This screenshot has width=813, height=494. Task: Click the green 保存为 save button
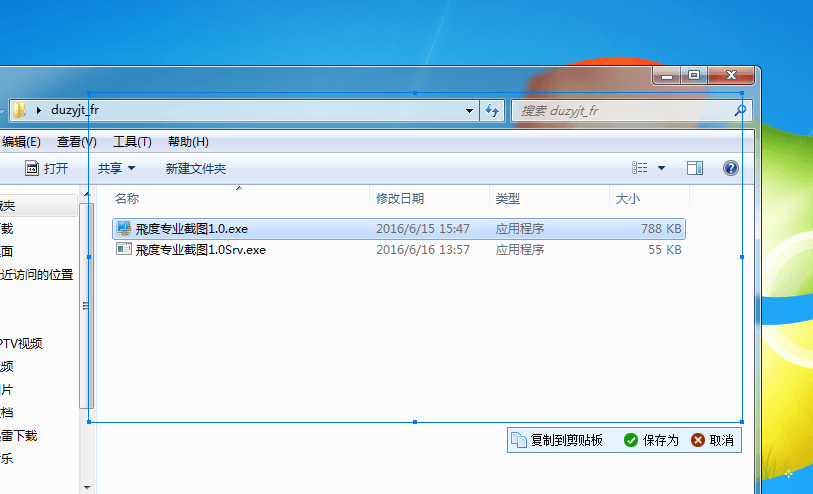coord(651,440)
